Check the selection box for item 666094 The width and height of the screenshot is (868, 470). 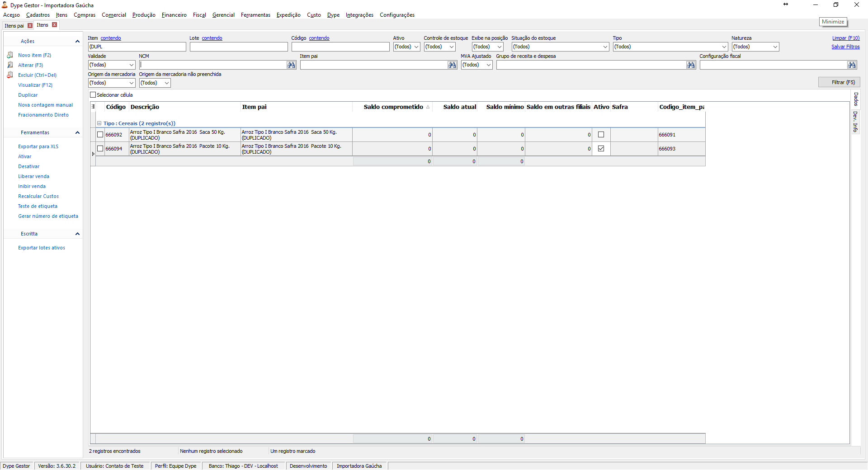[100, 149]
